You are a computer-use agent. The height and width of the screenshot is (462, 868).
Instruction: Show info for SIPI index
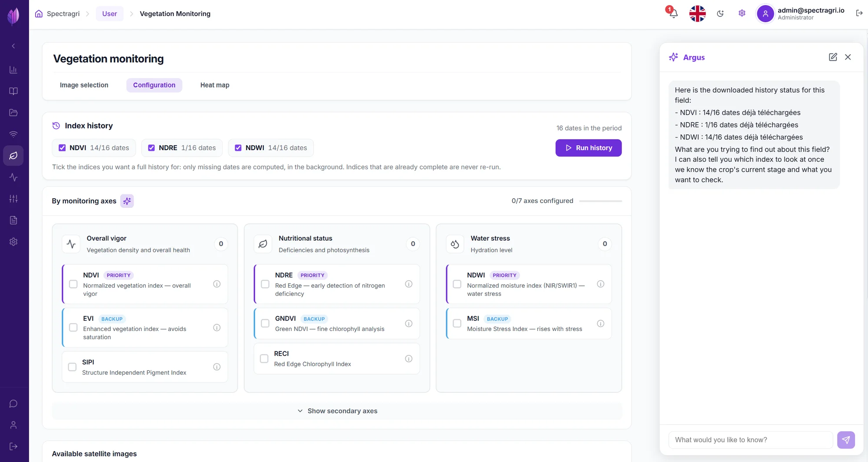[217, 367]
